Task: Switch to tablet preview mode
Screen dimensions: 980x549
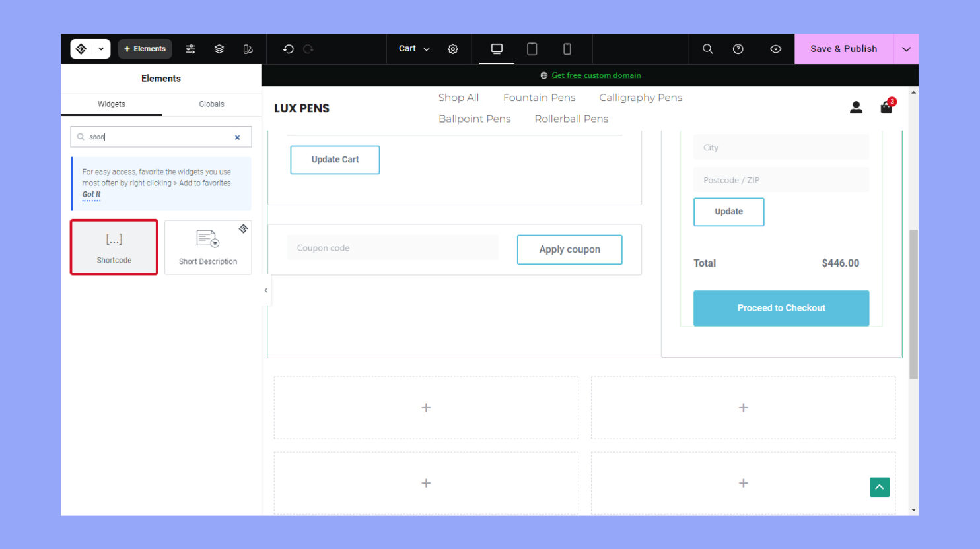Action: click(x=532, y=48)
